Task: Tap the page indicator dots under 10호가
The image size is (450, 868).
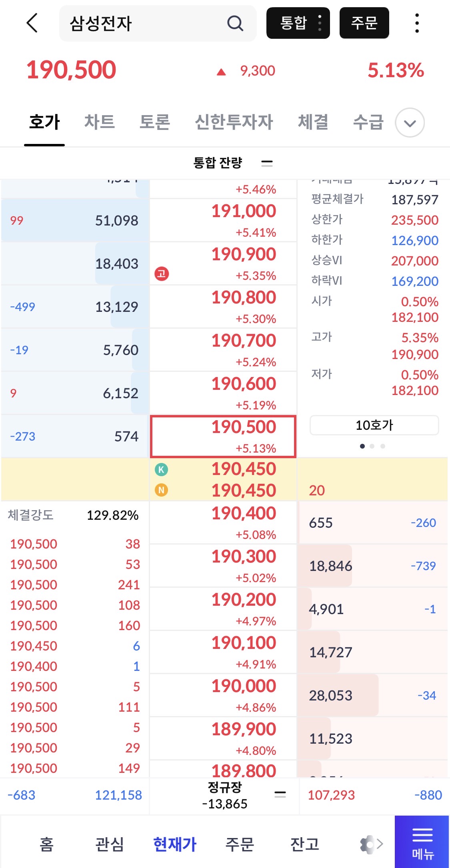Action: point(372,446)
